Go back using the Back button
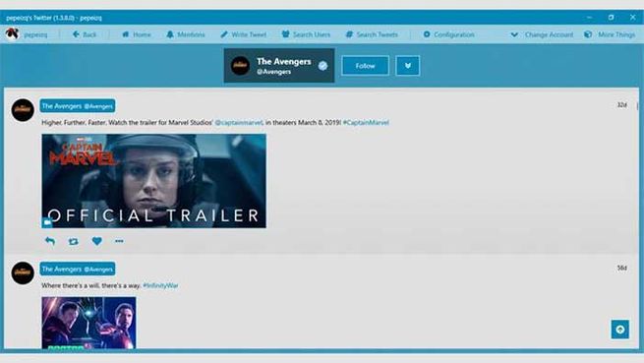This screenshot has height=363, width=644. pos(85,34)
